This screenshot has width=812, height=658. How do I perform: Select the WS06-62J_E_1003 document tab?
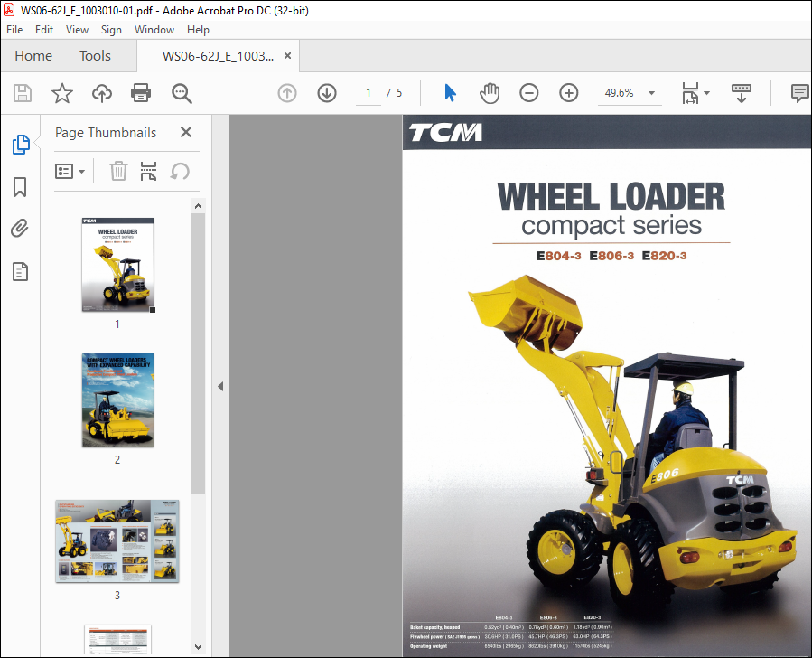pyautogui.click(x=218, y=56)
